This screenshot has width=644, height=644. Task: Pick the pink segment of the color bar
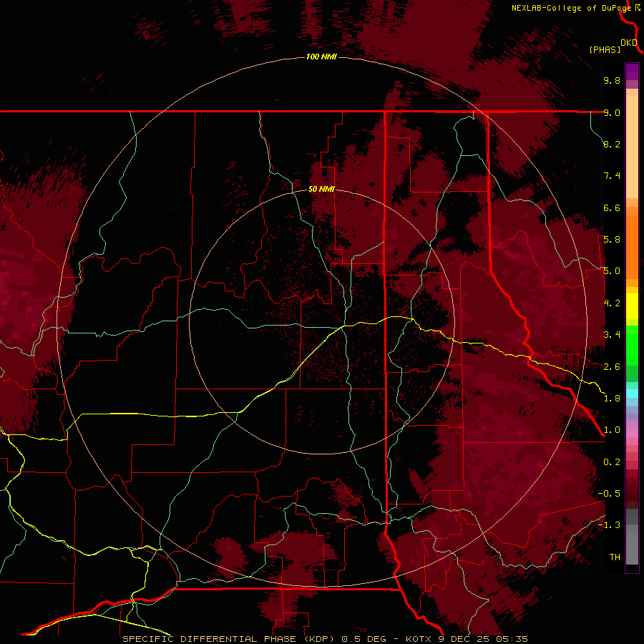(x=632, y=434)
